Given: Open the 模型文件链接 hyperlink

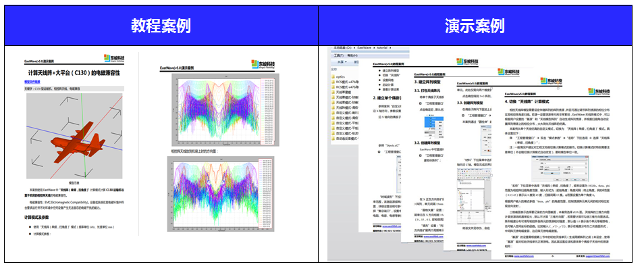Looking at the screenshot, I should (31, 82).
